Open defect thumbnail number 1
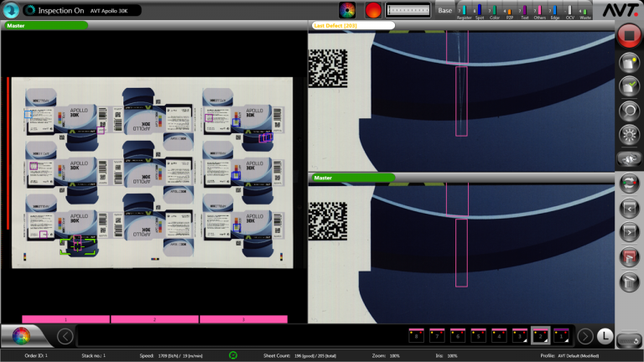 click(x=561, y=336)
